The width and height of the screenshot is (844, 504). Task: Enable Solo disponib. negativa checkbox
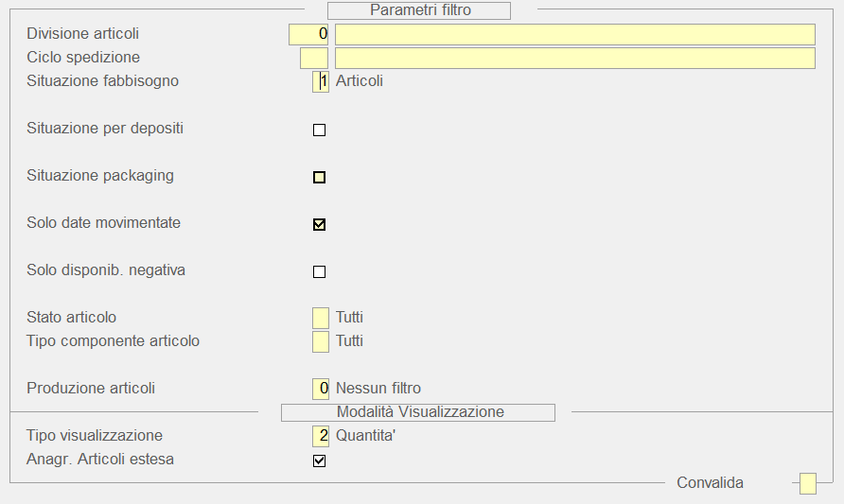pyautogui.click(x=319, y=271)
